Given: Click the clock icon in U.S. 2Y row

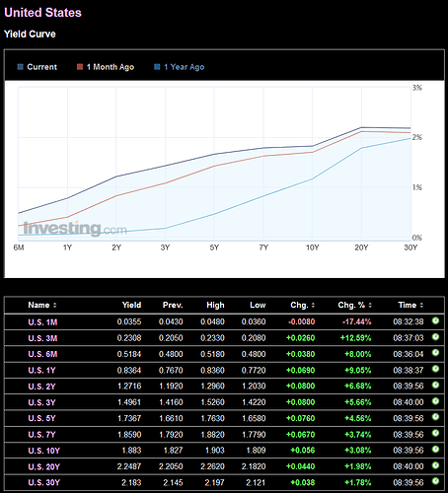Looking at the screenshot, I should click(x=435, y=385).
